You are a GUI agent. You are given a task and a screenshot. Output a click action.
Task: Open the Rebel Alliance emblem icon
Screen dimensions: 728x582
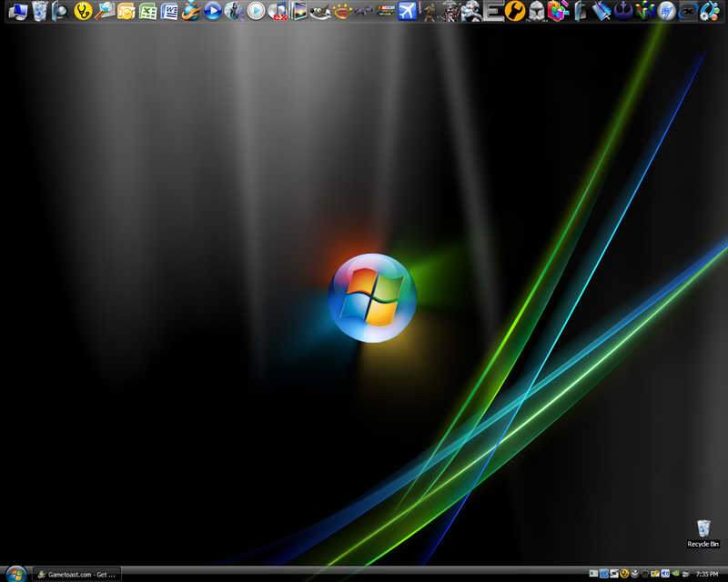[623, 11]
